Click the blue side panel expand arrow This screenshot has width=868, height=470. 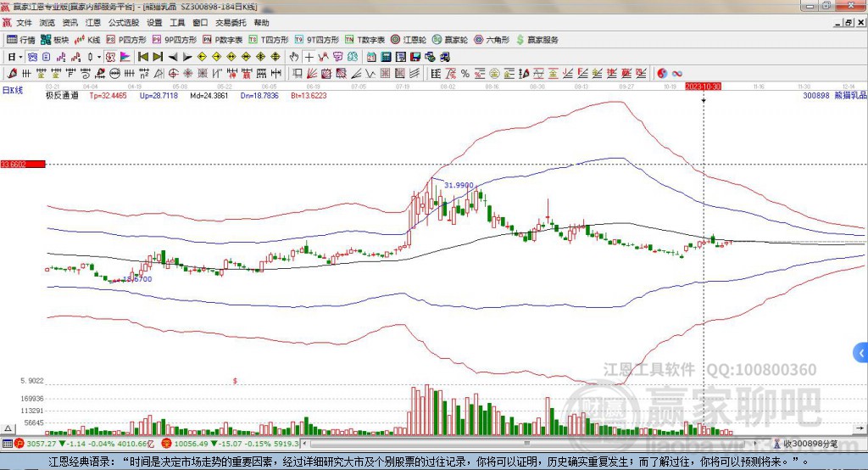tap(861, 353)
